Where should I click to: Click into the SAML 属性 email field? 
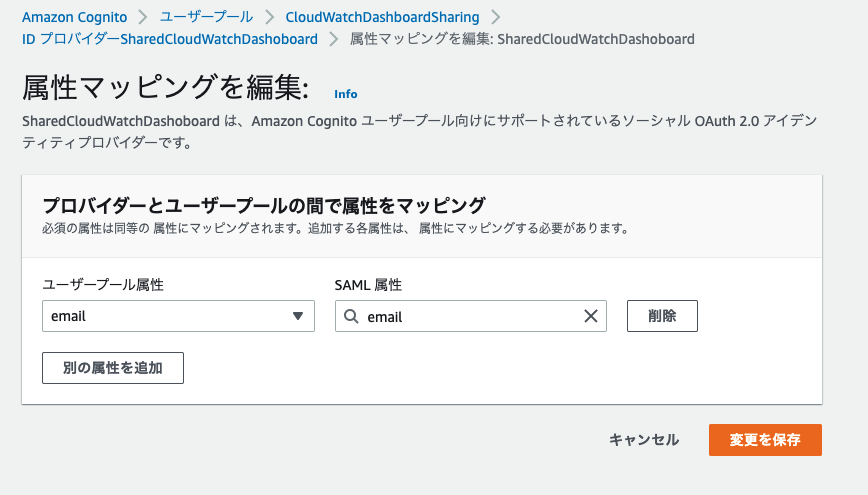click(x=471, y=316)
